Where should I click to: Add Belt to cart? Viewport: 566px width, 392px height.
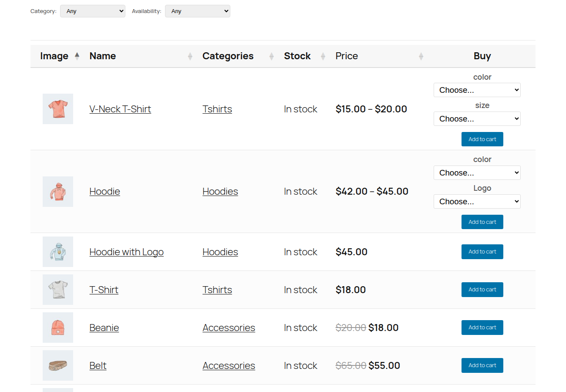click(x=482, y=365)
